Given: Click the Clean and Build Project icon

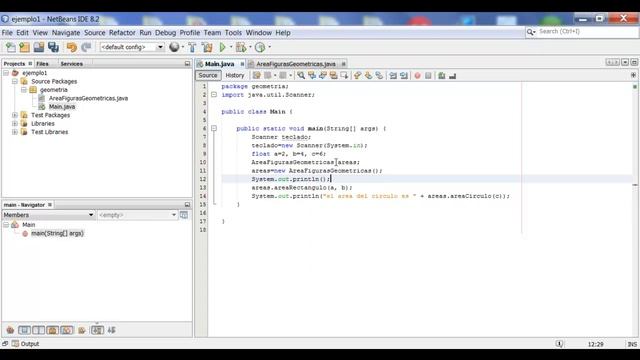Looking at the screenshot, I should [x=207, y=47].
